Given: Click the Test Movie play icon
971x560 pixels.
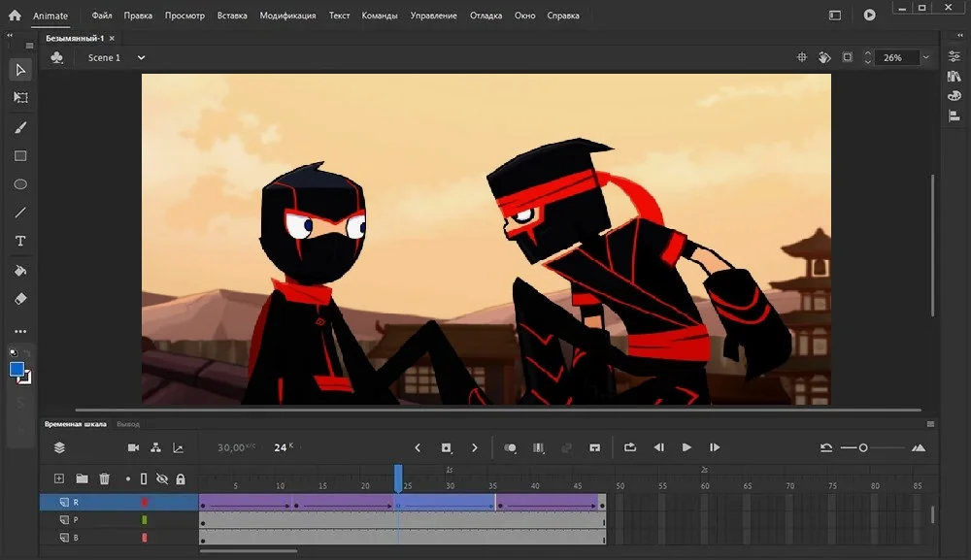Looking at the screenshot, I should (869, 15).
